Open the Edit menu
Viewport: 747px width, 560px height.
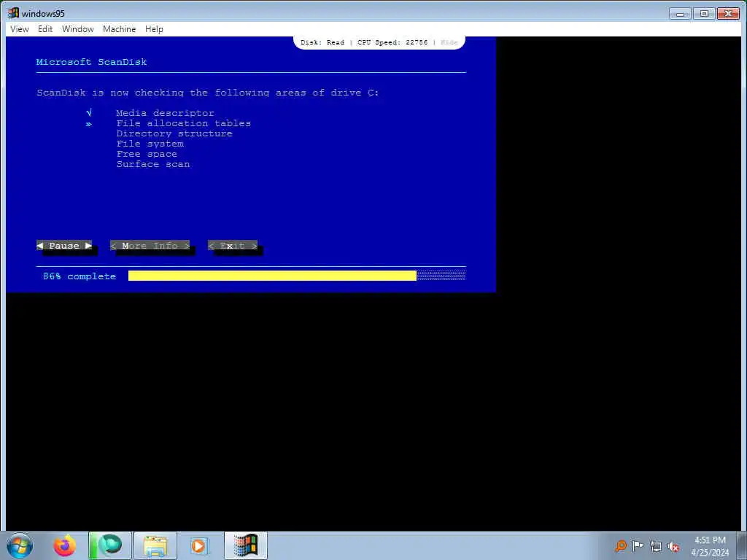coord(45,29)
